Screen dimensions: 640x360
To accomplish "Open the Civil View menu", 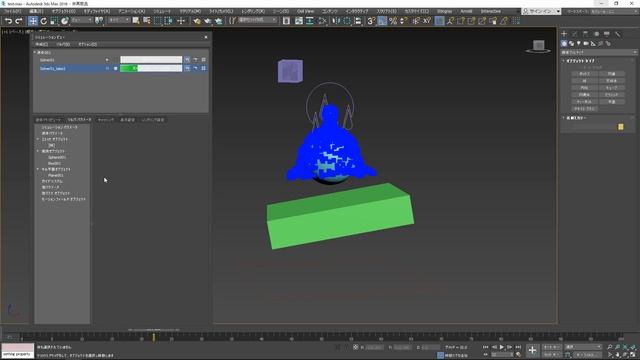I will 305,11.
